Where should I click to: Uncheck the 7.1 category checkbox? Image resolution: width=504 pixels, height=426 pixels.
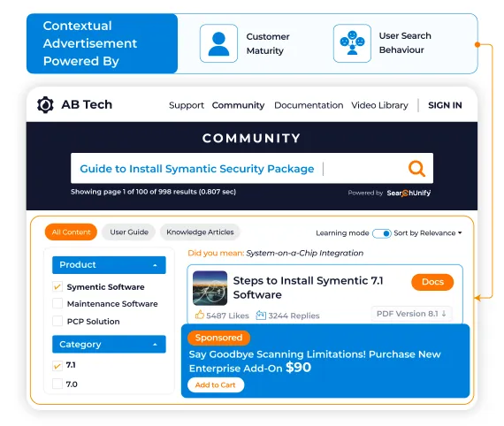[57, 366]
